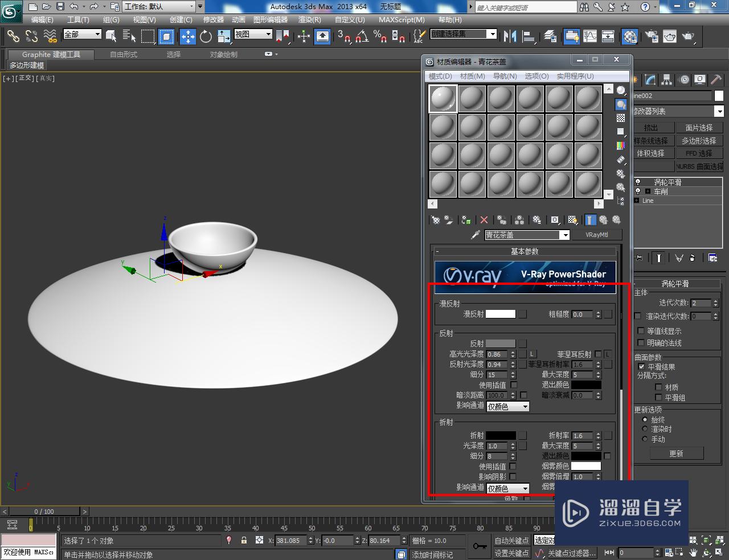
Task: Toggle the Window/Crossing selection icon
Action: [x=166, y=36]
